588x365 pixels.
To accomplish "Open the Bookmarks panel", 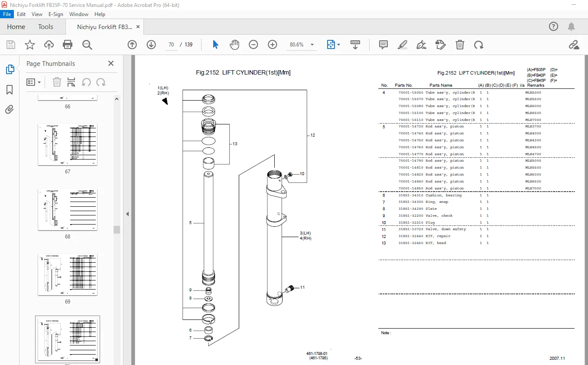I will (x=10, y=89).
